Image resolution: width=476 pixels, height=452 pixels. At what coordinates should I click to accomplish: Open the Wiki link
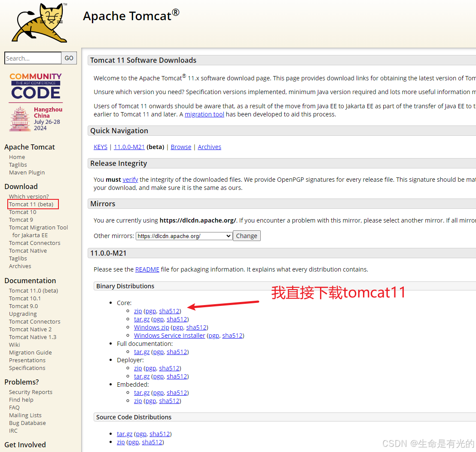(x=15, y=345)
